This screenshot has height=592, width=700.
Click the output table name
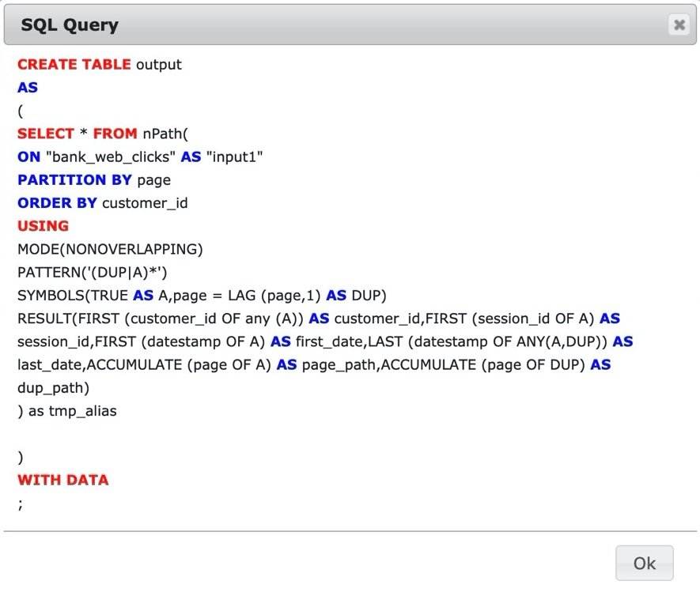click(x=161, y=65)
